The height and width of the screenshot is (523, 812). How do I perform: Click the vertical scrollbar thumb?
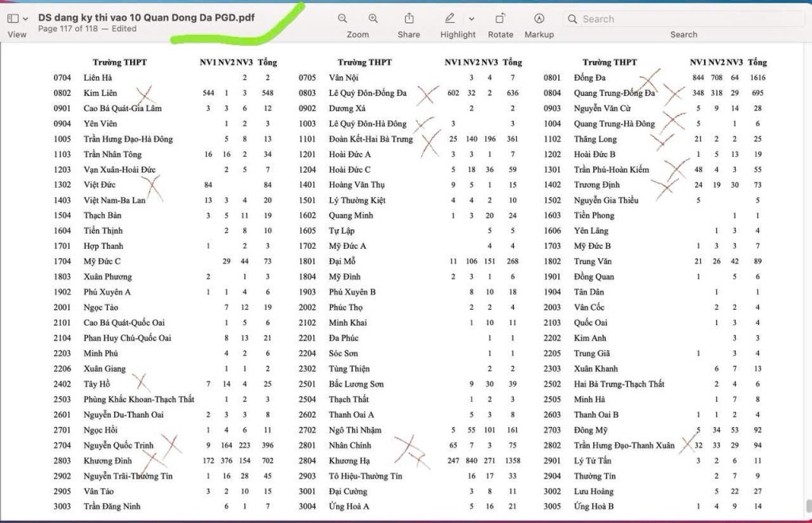808,506
